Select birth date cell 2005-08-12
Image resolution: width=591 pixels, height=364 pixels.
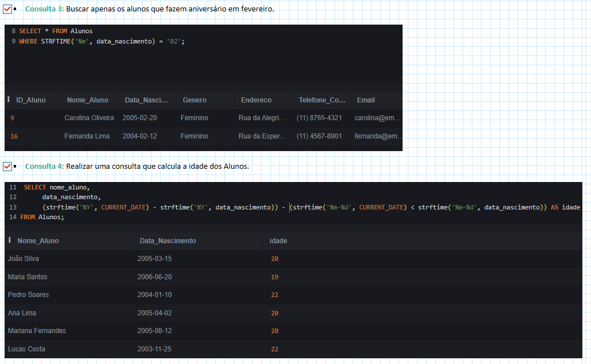(x=155, y=330)
